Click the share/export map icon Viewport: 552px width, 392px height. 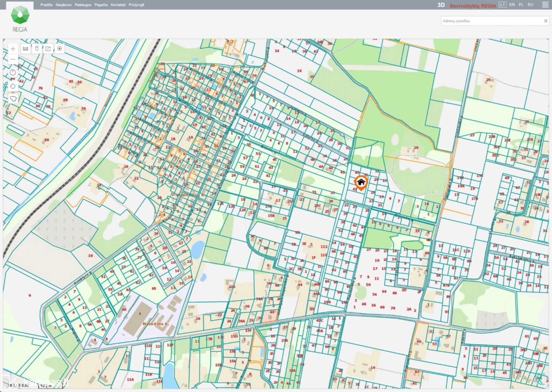(48, 49)
